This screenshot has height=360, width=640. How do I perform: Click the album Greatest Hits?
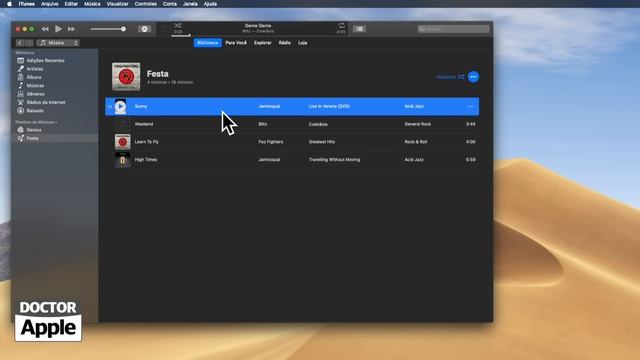click(322, 142)
